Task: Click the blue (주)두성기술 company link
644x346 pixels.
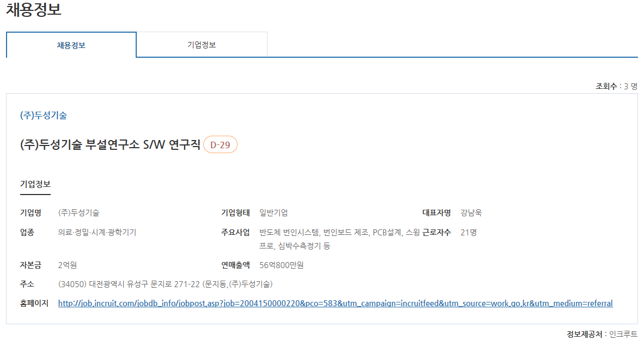Action: click(x=44, y=116)
